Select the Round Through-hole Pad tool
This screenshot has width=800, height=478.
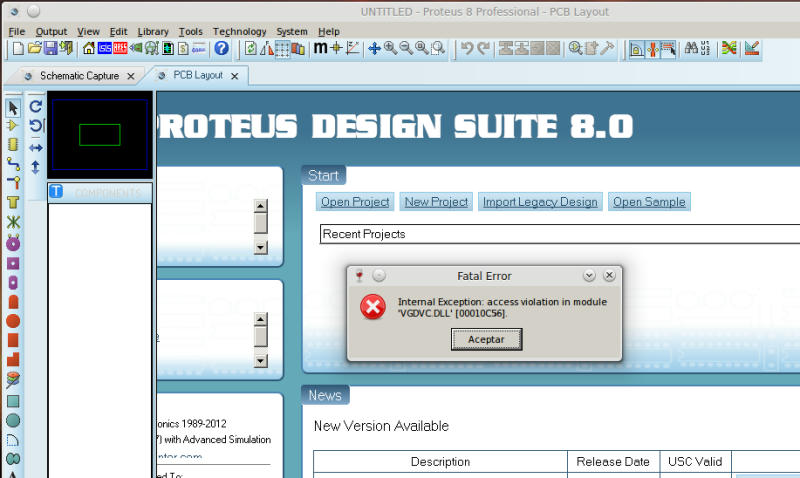pos(13,243)
